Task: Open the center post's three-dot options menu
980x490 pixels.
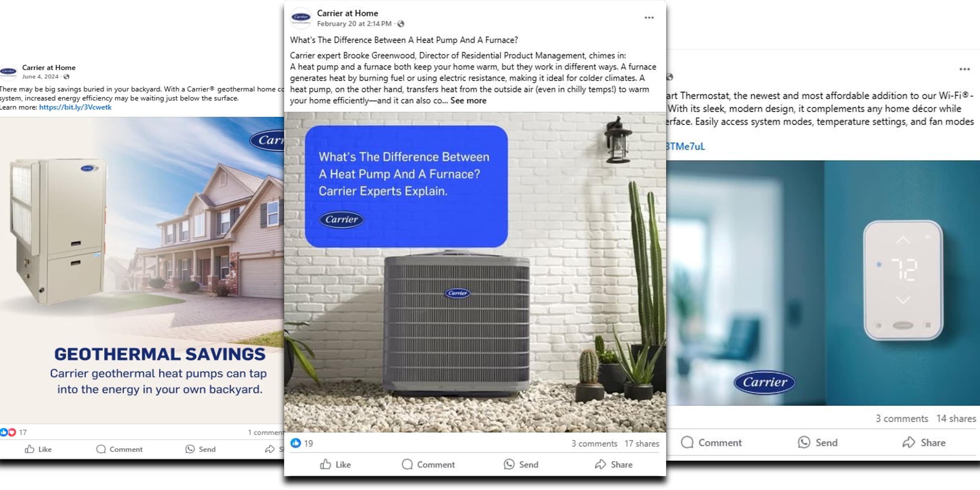Action: [x=649, y=18]
